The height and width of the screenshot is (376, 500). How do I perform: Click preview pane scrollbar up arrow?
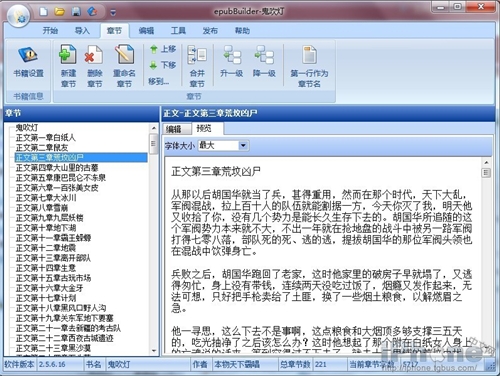(486, 162)
